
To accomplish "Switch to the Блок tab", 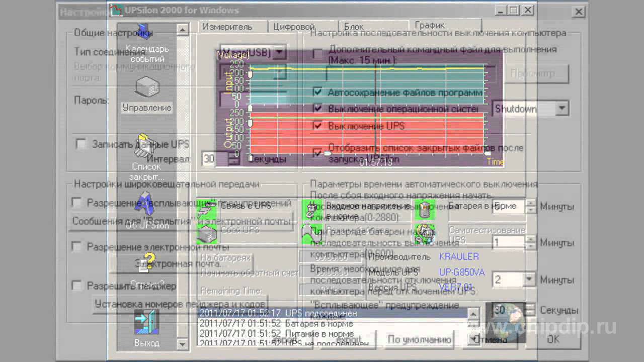I will click(x=354, y=27).
